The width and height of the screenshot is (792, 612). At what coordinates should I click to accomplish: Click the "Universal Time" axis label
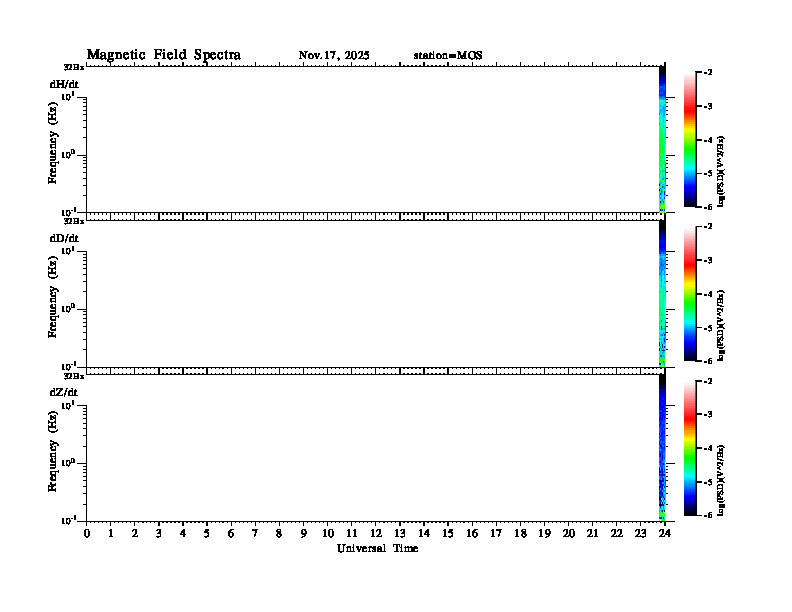coord(377,548)
